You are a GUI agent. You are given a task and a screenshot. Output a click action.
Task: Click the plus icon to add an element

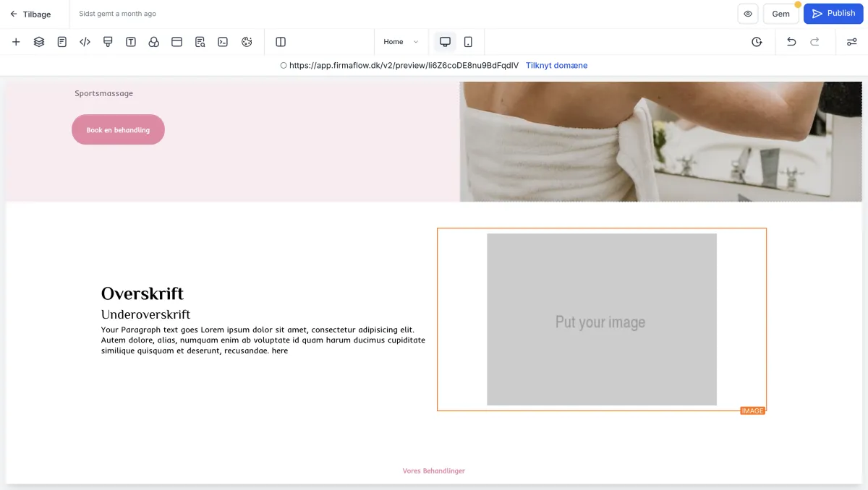pos(16,42)
